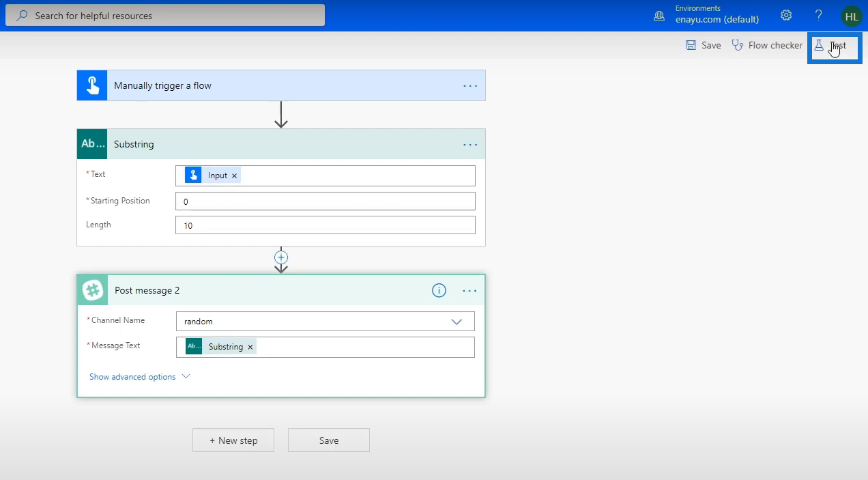Select the Substring step title
868x480 pixels.
pyautogui.click(x=134, y=144)
